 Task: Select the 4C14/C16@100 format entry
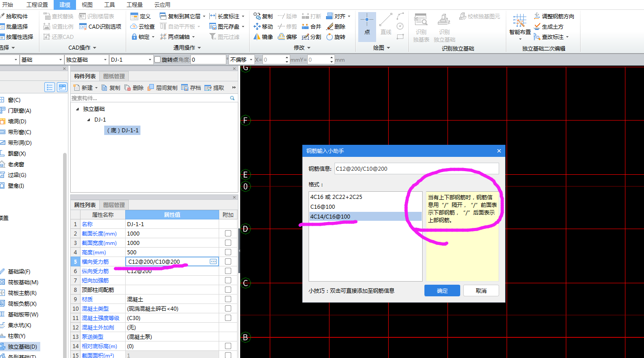point(366,217)
